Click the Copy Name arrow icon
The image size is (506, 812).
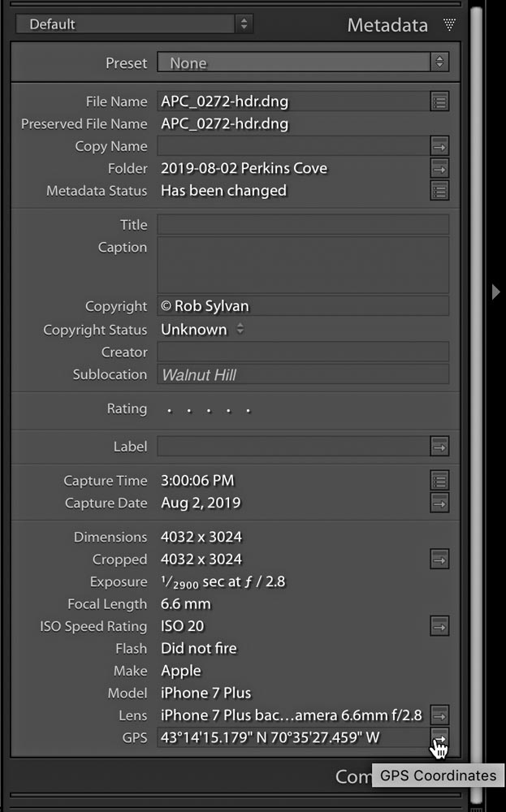439,146
